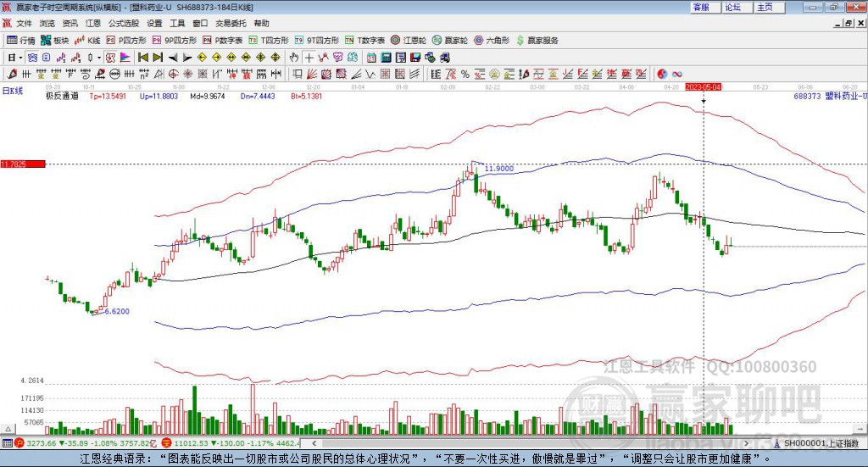Click the highlighted 2023-05-04 date marker
The height and width of the screenshot is (467, 868).
(703, 86)
